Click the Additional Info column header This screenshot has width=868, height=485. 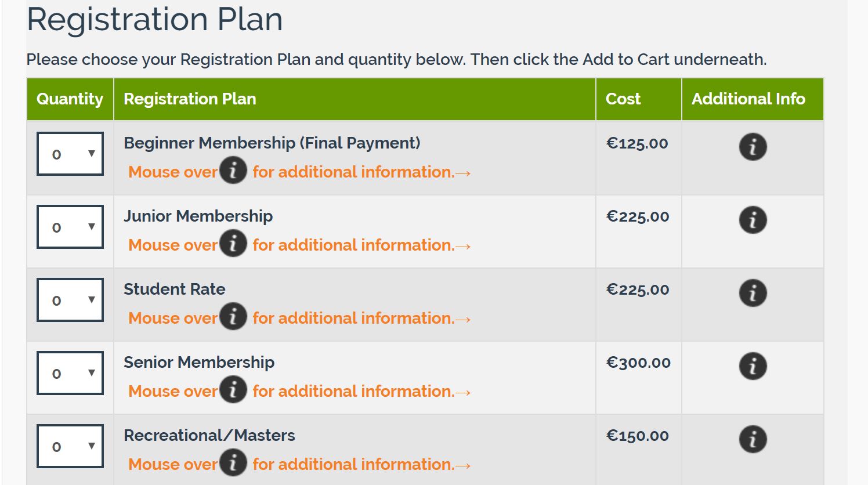coord(748,99)
